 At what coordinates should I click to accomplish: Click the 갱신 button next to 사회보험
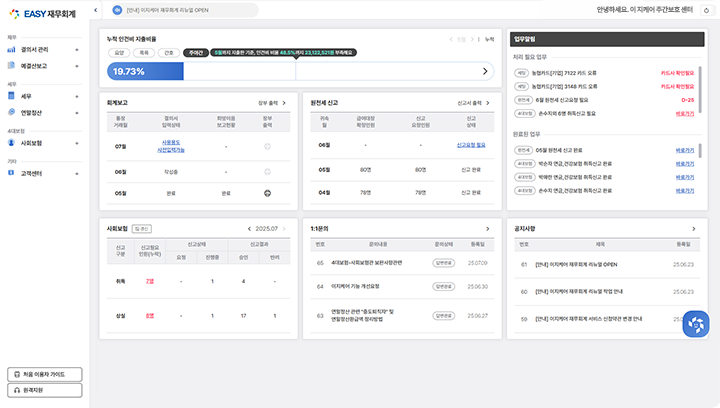[141, 229]
